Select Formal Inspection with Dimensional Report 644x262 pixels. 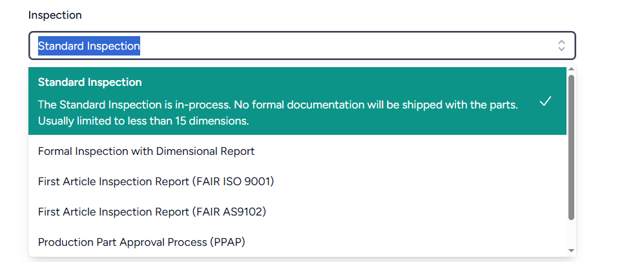(x=146, y=151)
